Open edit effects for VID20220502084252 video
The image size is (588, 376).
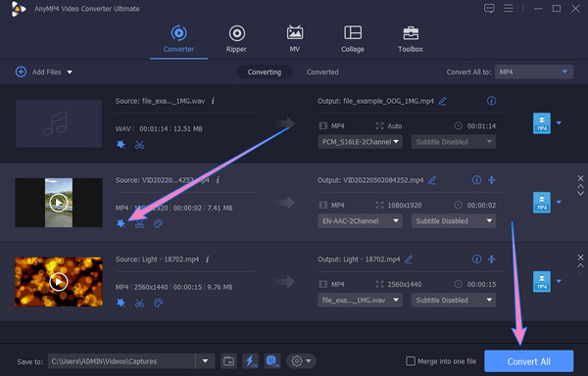click(x=121, y=223)
